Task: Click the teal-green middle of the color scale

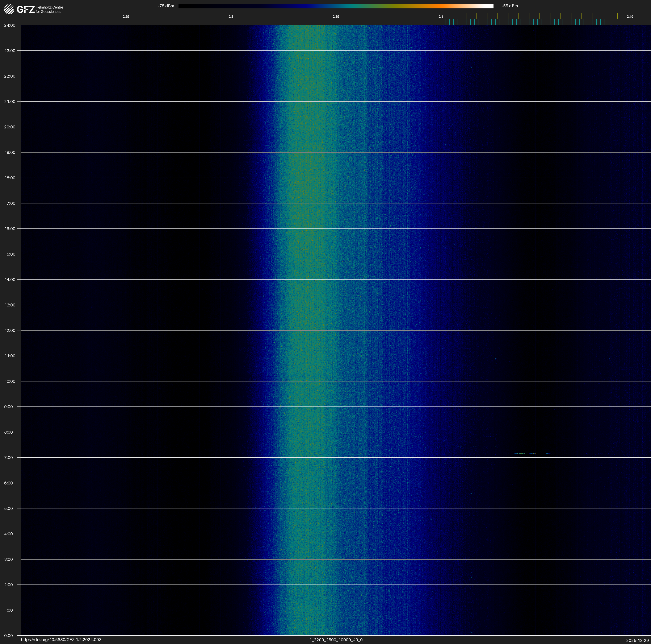Action: (354, 6)
